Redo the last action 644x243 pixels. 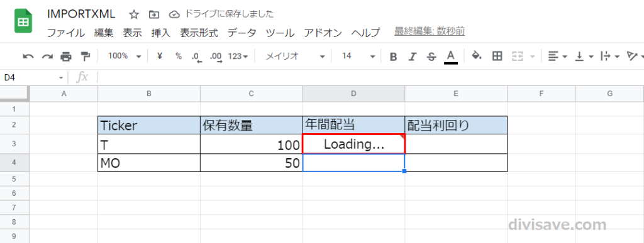[47, 56]
